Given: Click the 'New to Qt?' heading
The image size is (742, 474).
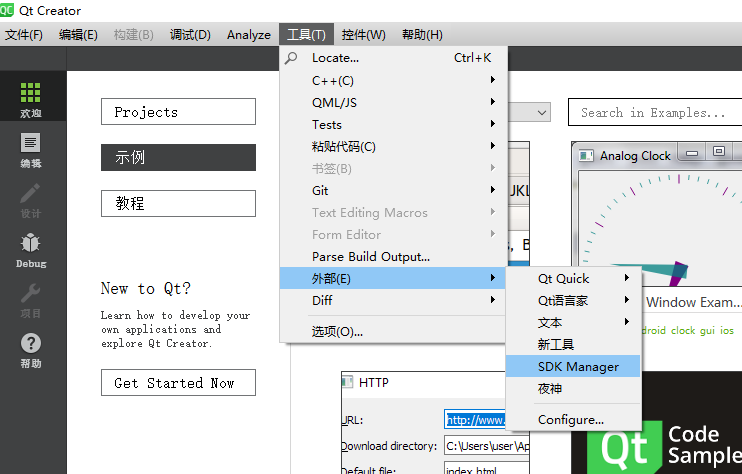Looking at the screenshot, I should tap(145, 288).
